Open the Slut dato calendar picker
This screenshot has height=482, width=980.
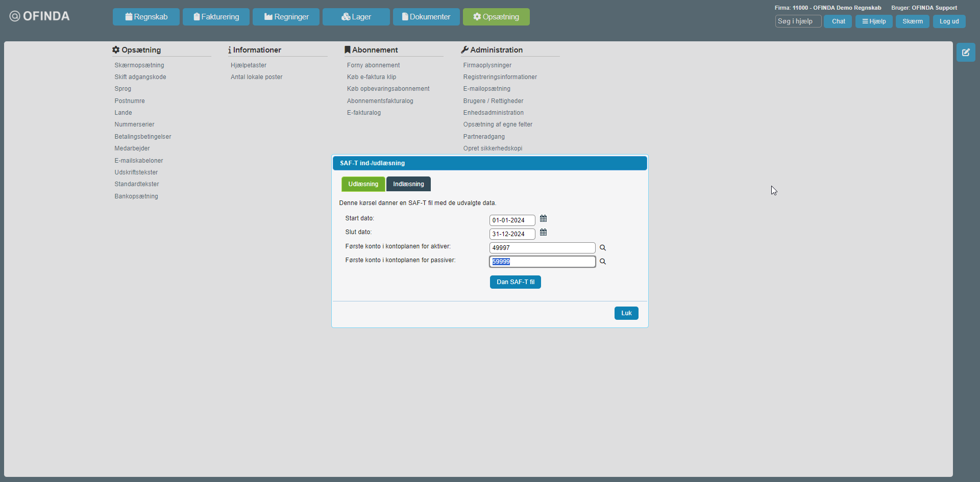543,233
